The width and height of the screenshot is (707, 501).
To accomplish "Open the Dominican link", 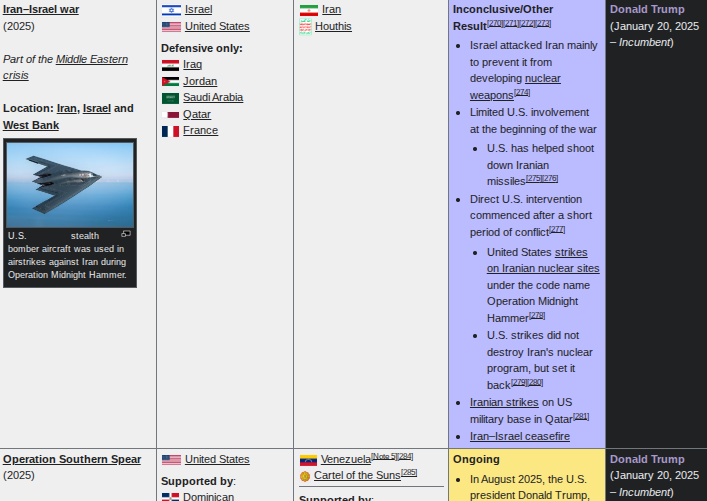I will pos(208,497).
